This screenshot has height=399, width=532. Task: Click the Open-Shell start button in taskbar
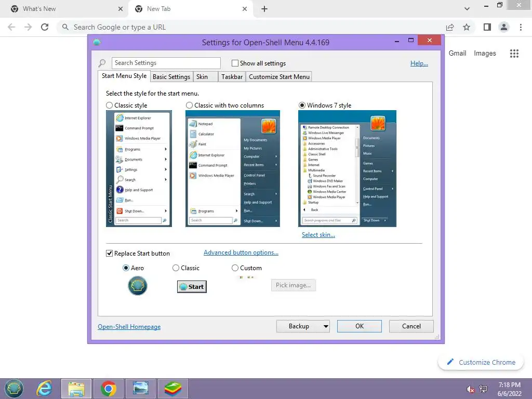point(14,389)
